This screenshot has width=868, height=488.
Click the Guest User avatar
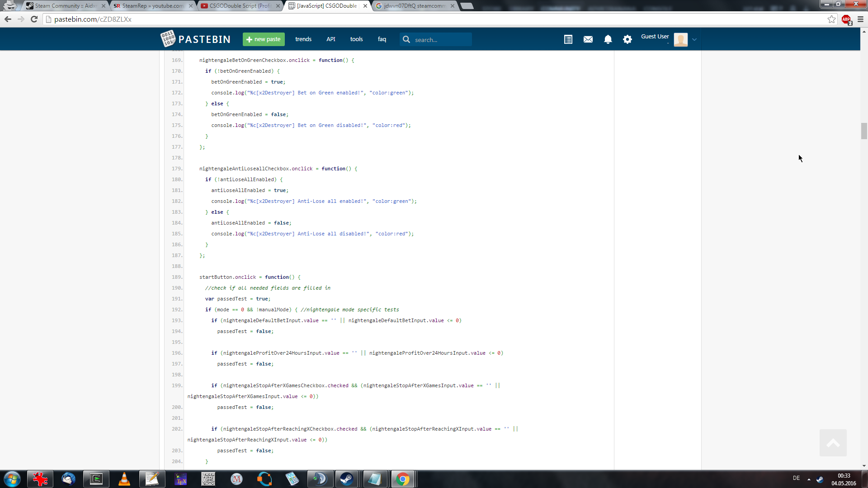tap(680, 39)
